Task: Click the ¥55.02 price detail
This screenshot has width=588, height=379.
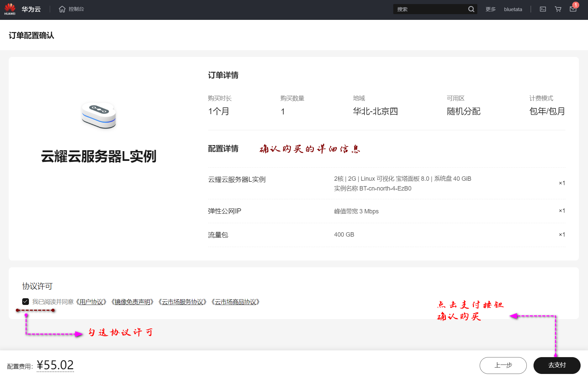Action: pyautogui.click(x=55, y=365)
